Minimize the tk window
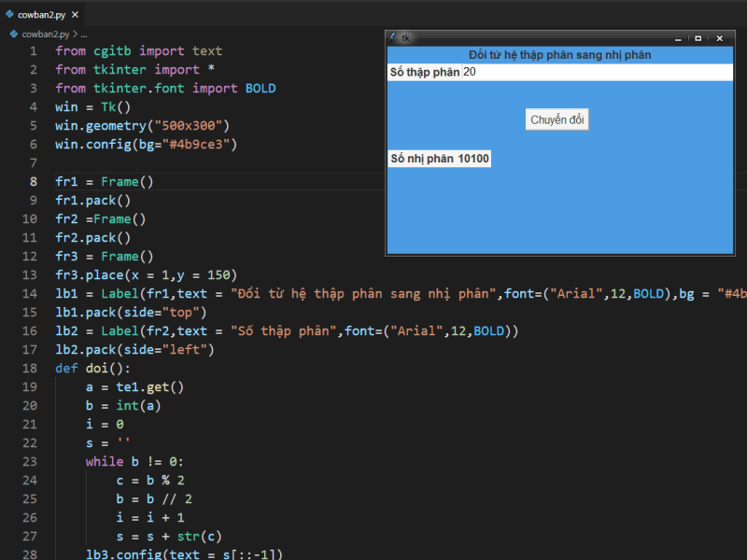The width and height of the screenshot is (747, 560). point(678,38)
